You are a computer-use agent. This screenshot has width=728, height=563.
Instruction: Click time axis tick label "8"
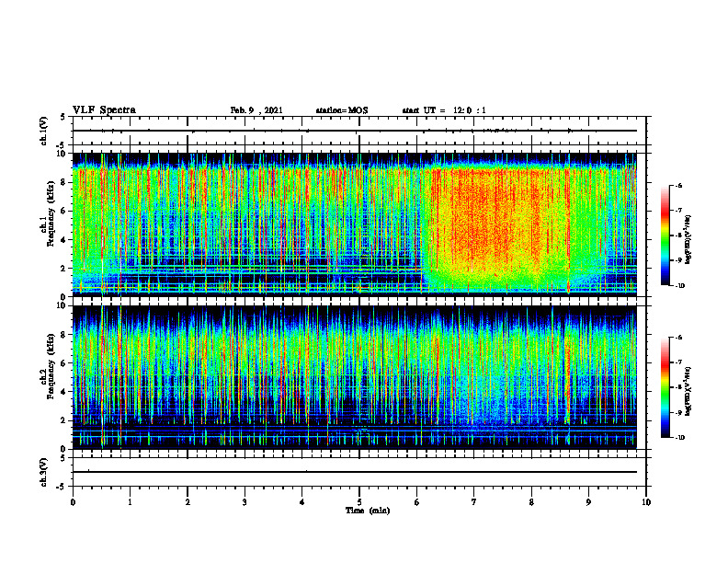click(x=531, y=502)
